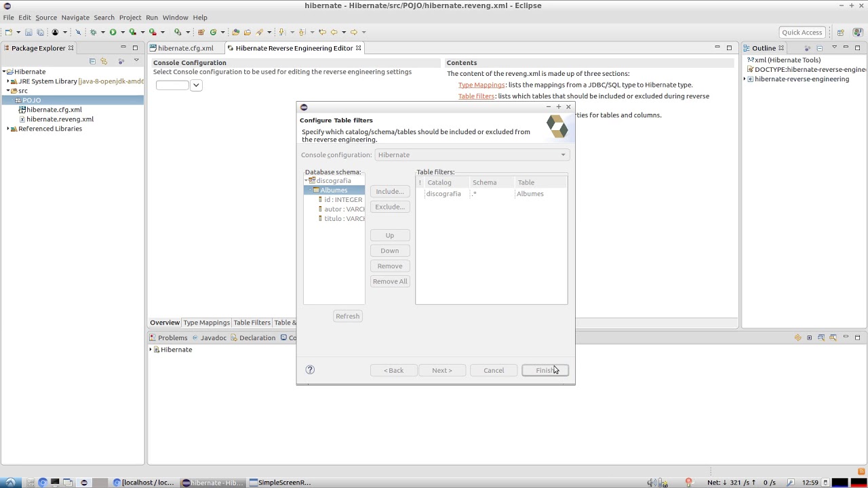Open the Window menu
The height and width of the screenshot is (488, 868).
(x=175, y=17)
